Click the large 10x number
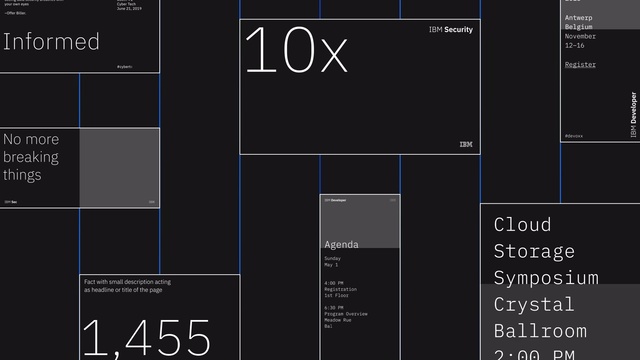The image size is (640, 360). [x=296, y=50]
